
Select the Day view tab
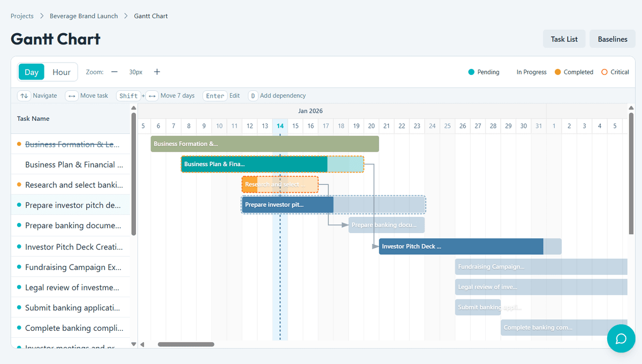point(30,72)
